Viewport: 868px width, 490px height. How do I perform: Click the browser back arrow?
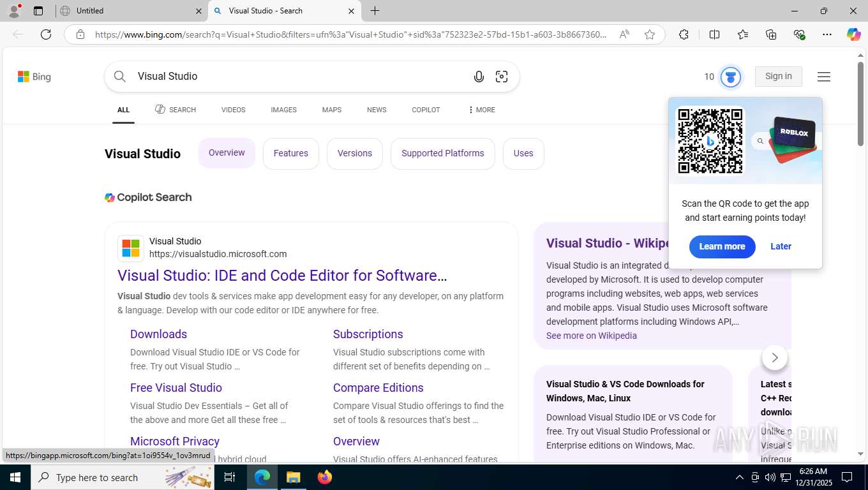(x=18, y=34)
